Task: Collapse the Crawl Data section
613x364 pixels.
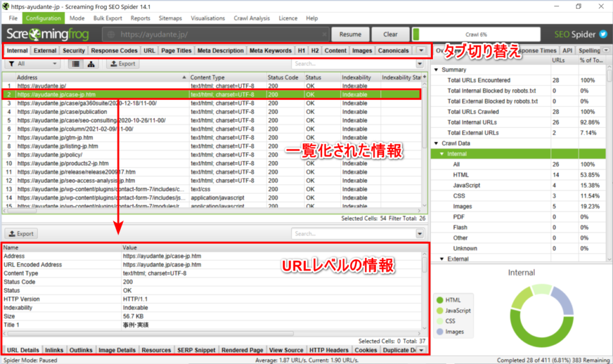Action: pyautogui.click(x=436, y=143)
